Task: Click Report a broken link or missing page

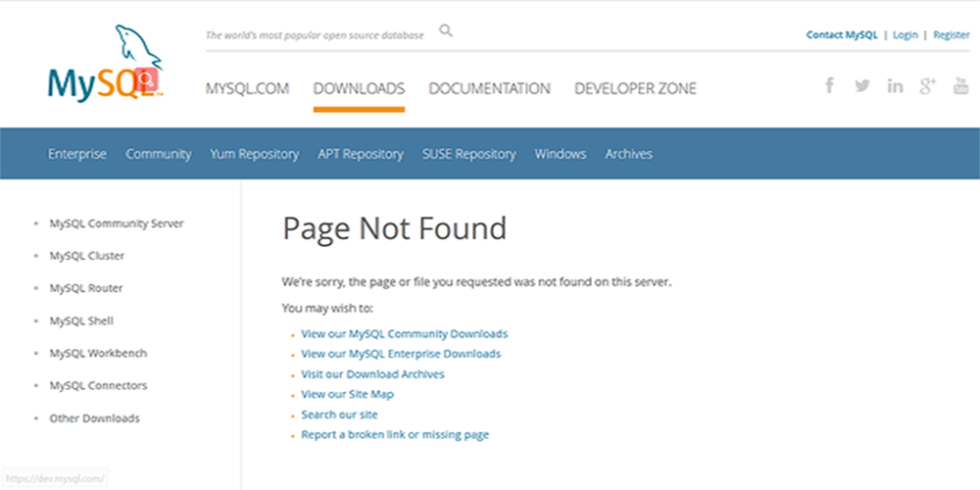Action: click(395, 434)
